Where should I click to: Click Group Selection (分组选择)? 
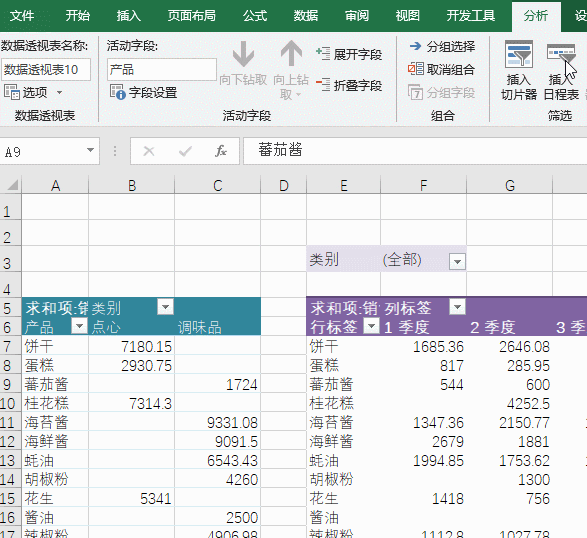[x=442, y=46]
